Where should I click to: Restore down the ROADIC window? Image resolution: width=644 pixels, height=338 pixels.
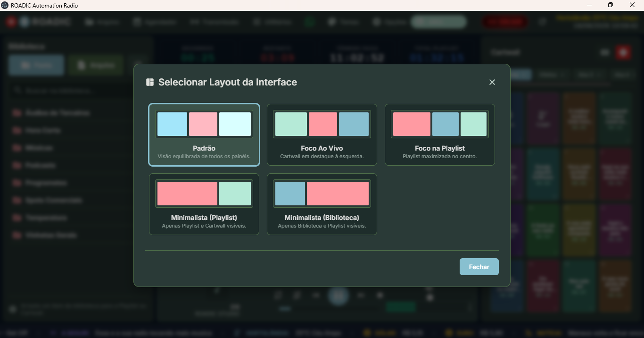[x=611, y=5]
